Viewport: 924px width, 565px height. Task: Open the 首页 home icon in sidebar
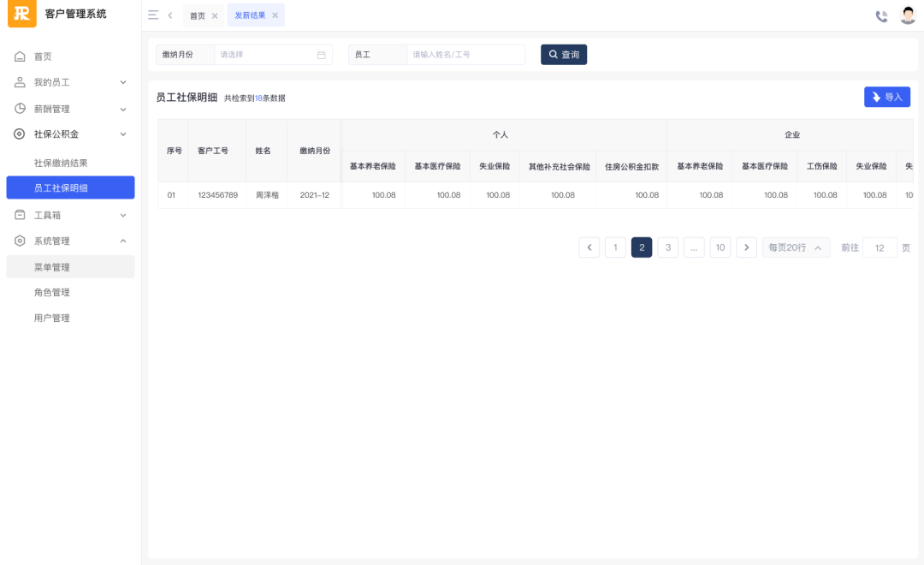coord(21,56)
